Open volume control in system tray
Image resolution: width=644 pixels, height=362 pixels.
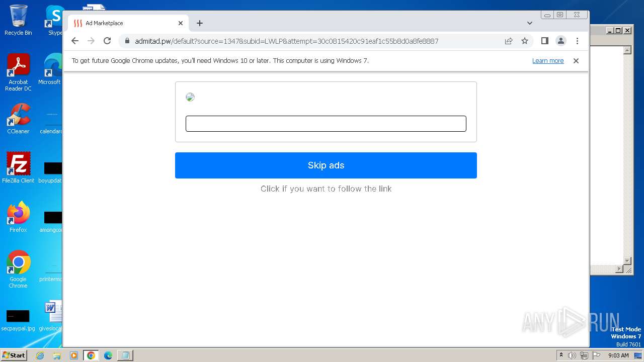[x=572, y=355]
